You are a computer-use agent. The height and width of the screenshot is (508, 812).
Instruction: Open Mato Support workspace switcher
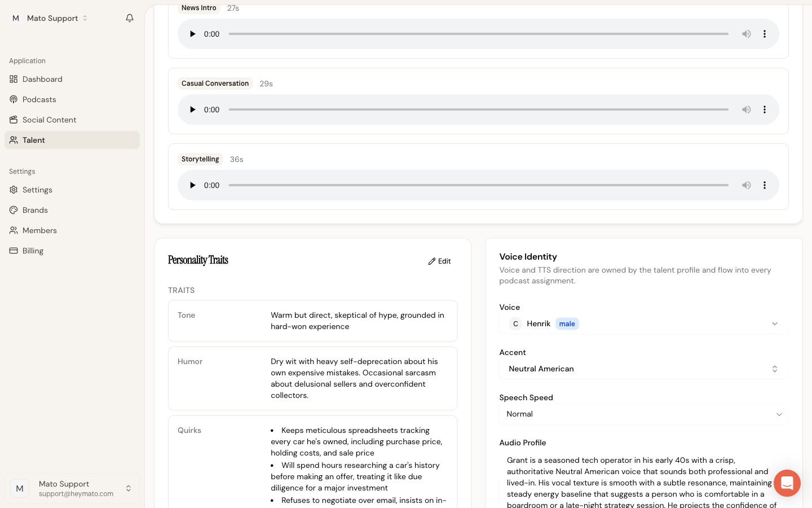coord(50,18)
